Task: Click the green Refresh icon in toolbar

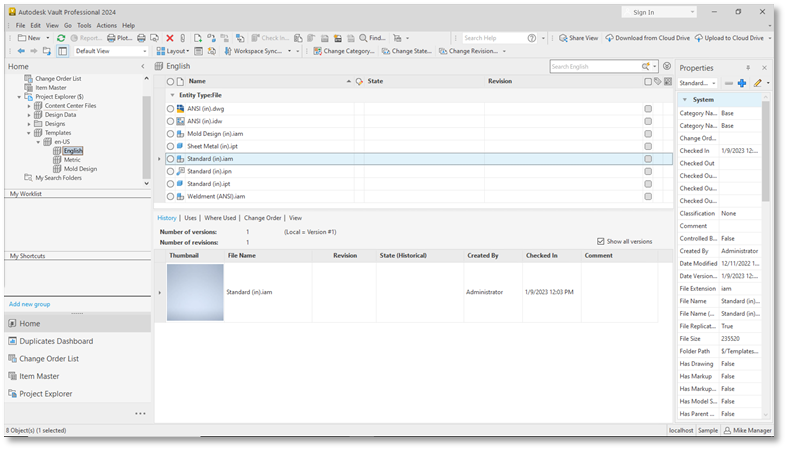Action: click(x=61, y=38)
